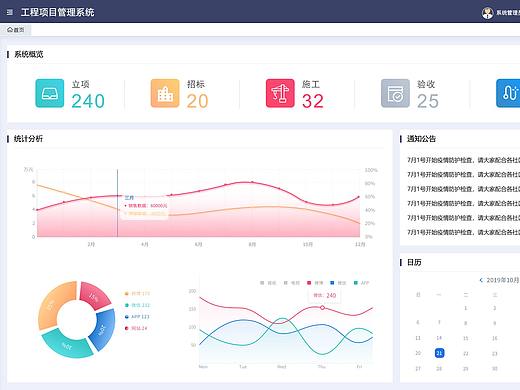Toggle the teal 232 pie legend item

(x=137, y=305)
